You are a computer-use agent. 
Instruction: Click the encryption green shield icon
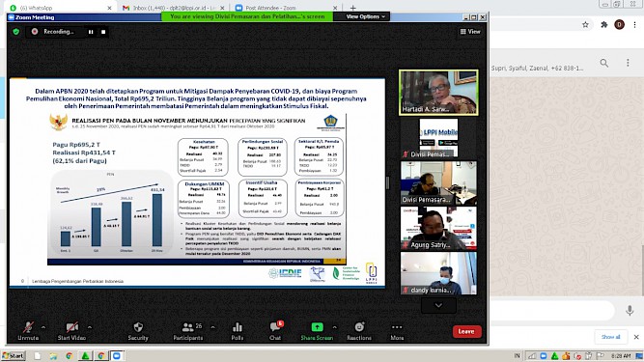coord(16,32)
